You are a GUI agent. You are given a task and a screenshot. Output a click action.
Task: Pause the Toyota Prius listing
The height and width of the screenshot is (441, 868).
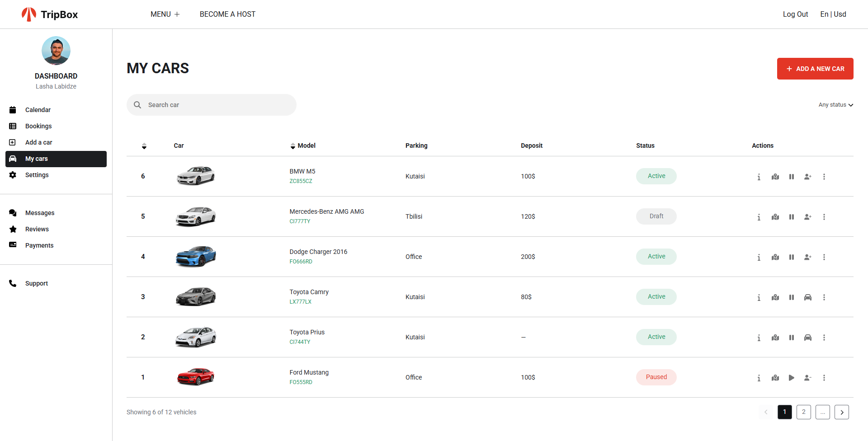792,338
